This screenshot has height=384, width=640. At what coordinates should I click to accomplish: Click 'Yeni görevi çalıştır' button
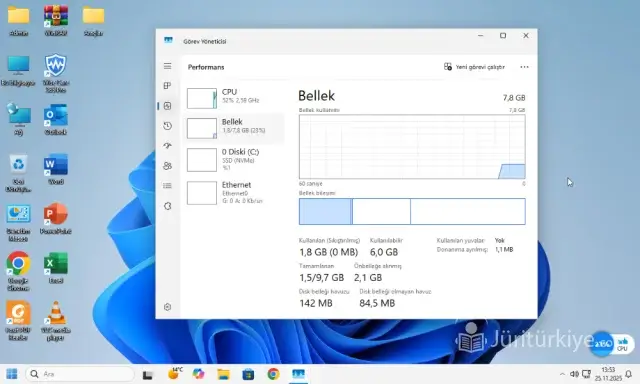(x=474, y=67)
